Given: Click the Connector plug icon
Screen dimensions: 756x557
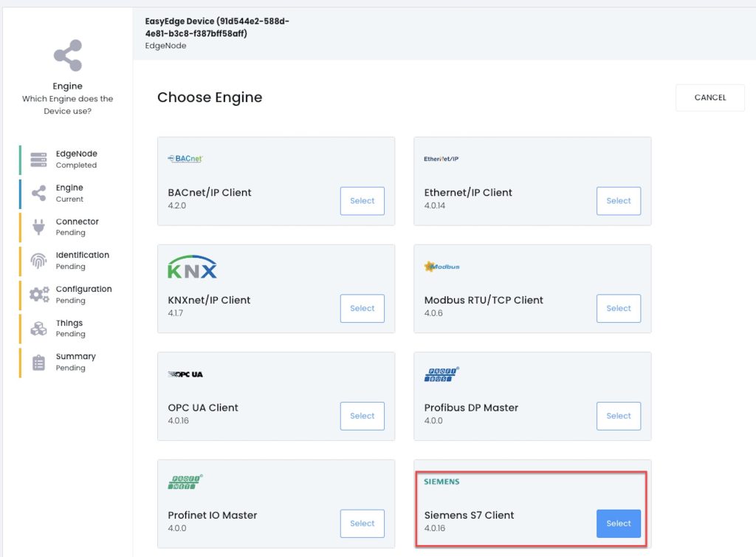Looking at the screenshot, I should pos(38,227).
